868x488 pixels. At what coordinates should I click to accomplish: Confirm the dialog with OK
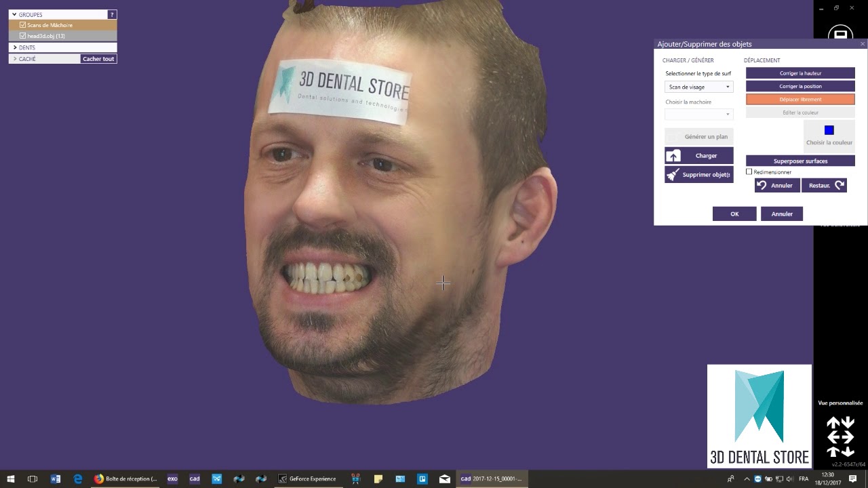click(734, 213)
